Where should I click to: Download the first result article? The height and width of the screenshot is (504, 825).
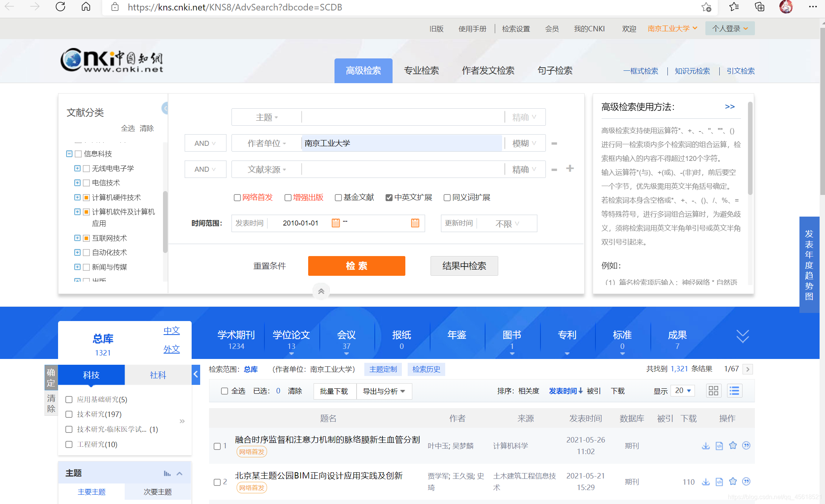pos(706,446)
